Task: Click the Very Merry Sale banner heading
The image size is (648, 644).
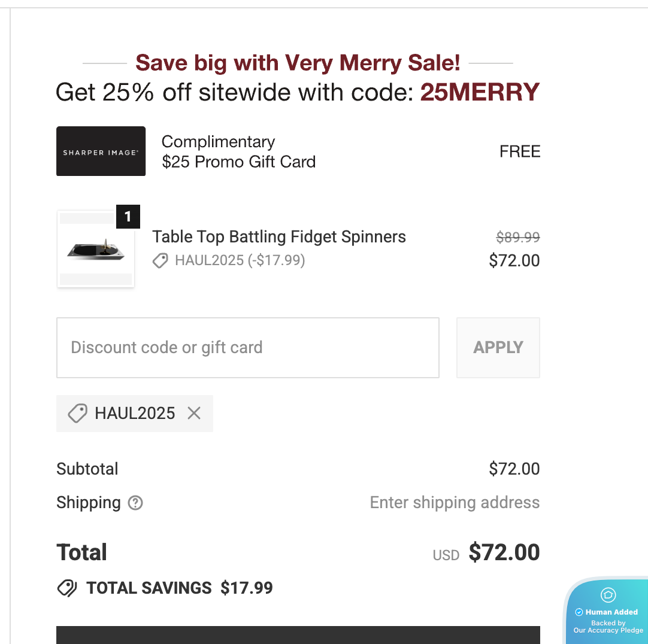Action: [x=298, y=62]
